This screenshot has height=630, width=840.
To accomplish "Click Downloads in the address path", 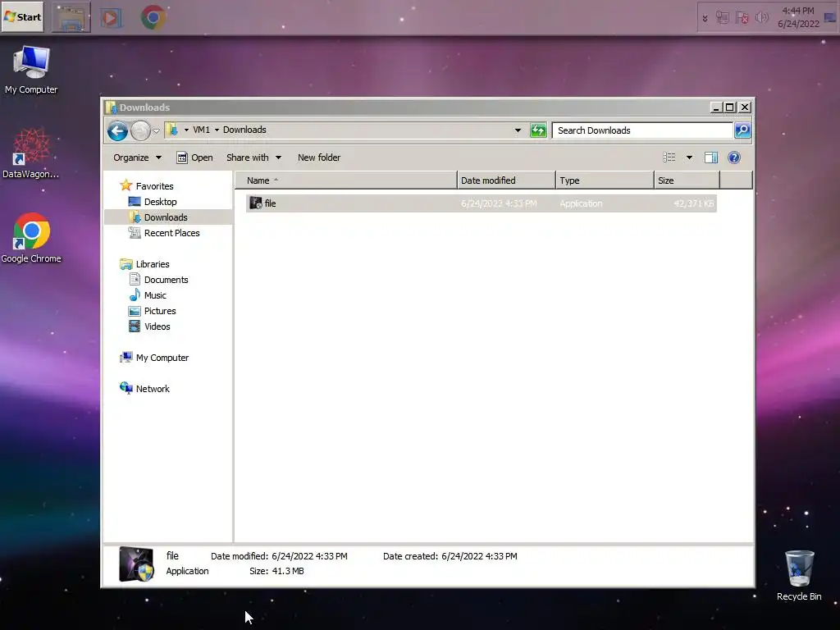I will (244, 130).
